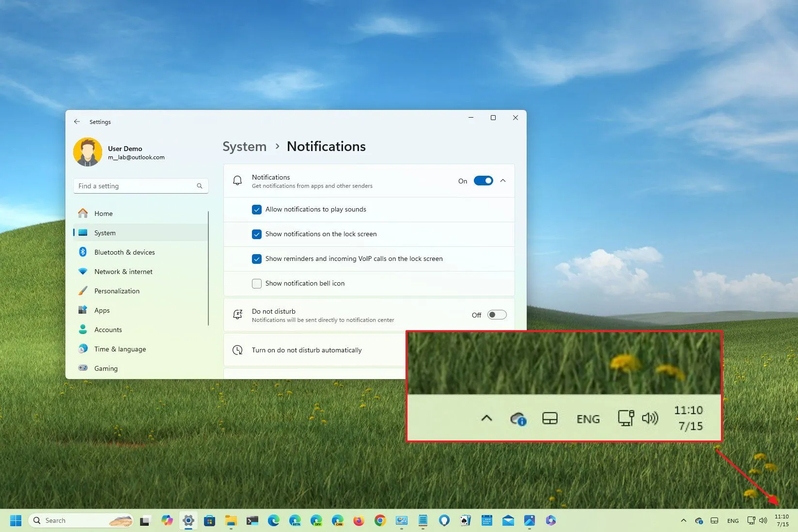The height and width of the screenshot is (532, 798).
Task: Select Time & language settings
Action: click(x=119, y=349)
